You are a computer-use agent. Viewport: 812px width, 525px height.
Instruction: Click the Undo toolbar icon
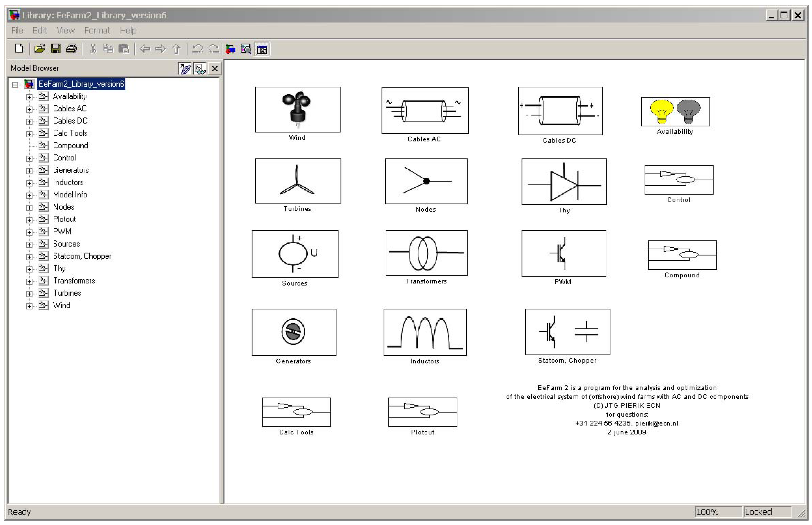pyautogui.click(x=197, y=49)
